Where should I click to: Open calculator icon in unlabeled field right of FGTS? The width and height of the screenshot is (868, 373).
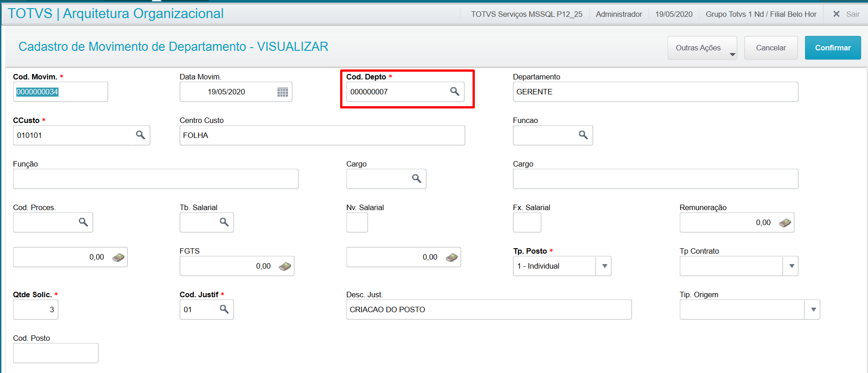click(452, 257)
